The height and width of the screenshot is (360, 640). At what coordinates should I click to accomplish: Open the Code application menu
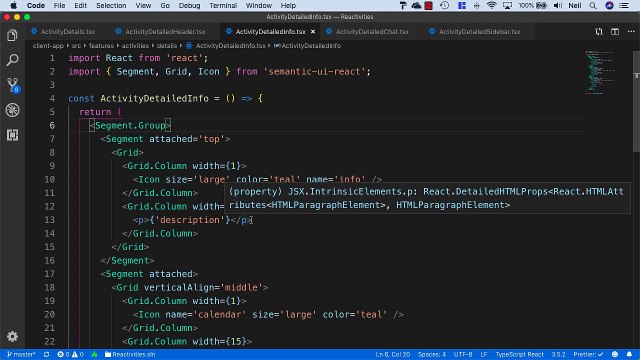(36, 5)
